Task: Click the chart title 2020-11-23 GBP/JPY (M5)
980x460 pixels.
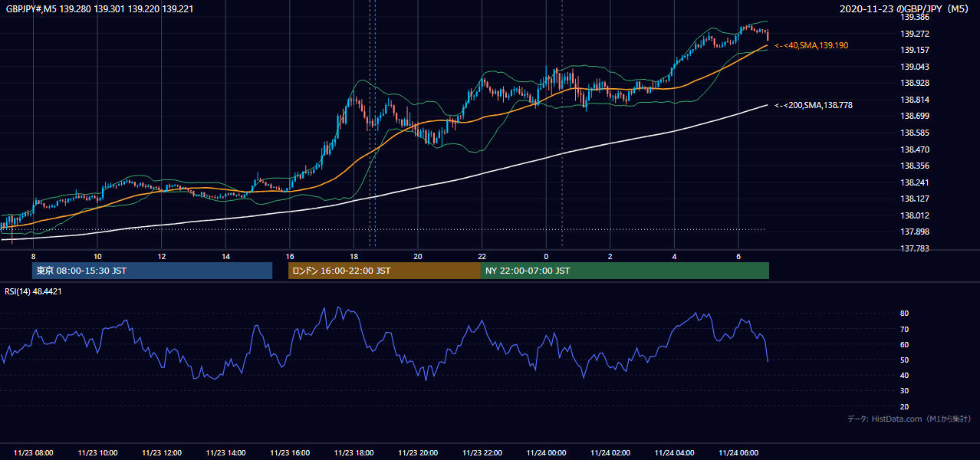Action: point(906,8)
